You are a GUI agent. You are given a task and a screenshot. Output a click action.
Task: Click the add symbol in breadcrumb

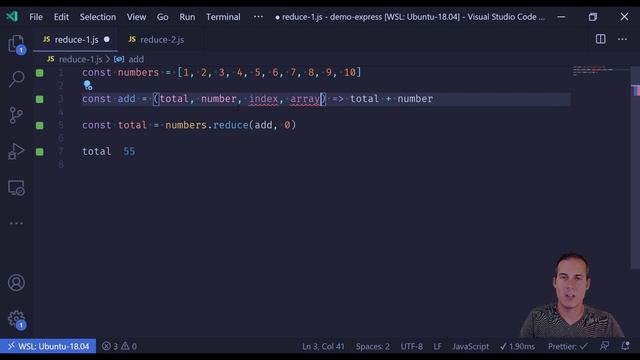click(x=136, y=60)
